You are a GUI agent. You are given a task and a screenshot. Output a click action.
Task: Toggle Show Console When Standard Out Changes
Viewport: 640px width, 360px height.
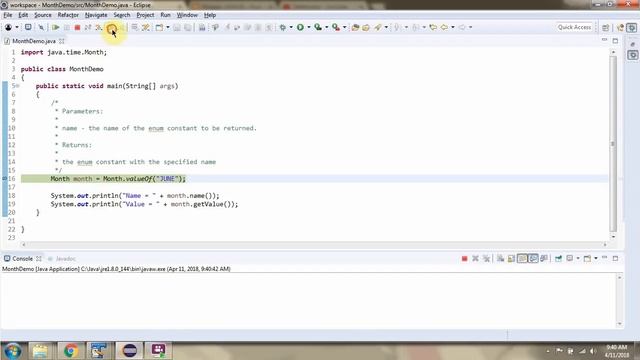[x=533, y=258]
